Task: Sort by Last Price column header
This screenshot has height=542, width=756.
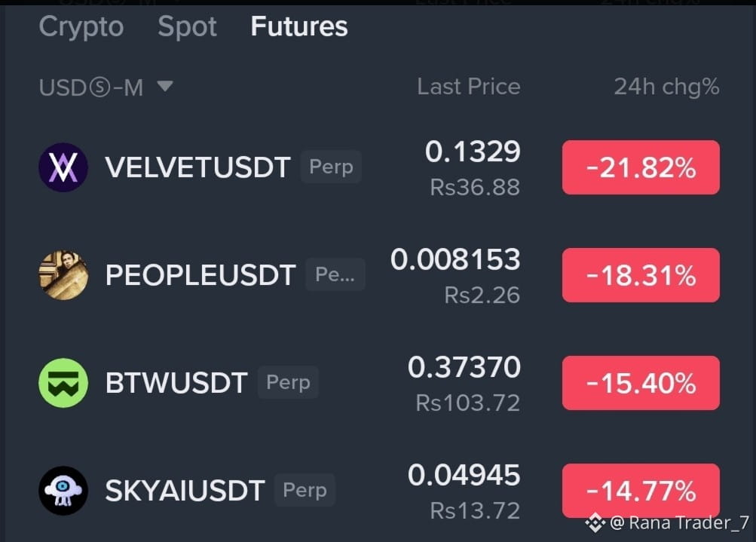Action: [469, 87]
